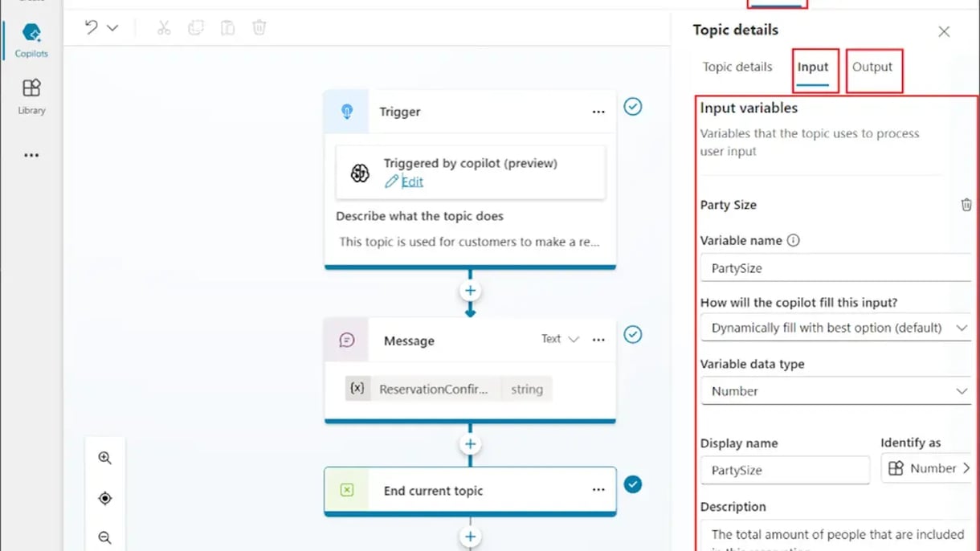Delete the Party Size input variable
980x551 pixels.
[966, 205]
